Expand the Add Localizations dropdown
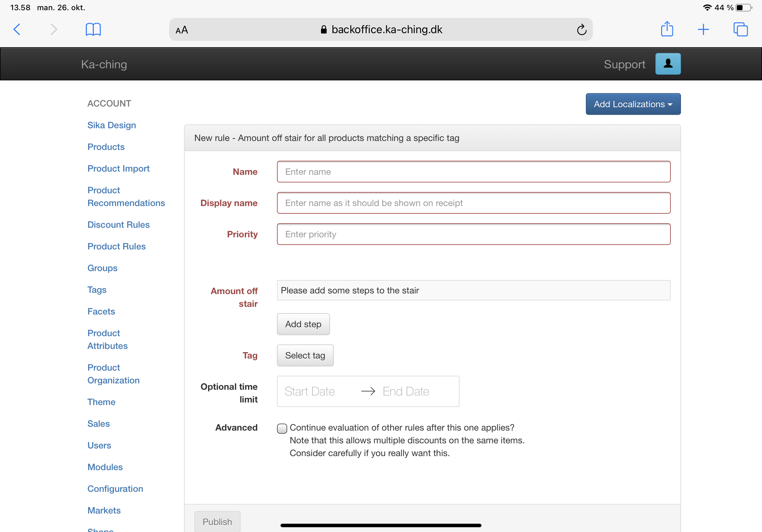The image size is (762, 532). coord(633,104)
